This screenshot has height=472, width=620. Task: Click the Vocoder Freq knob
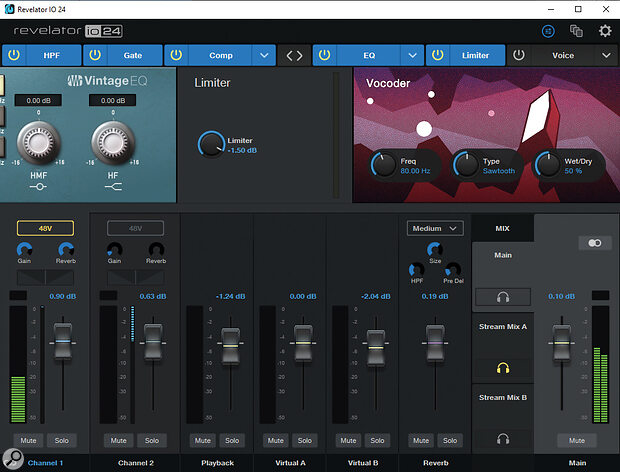click(384, 164)
